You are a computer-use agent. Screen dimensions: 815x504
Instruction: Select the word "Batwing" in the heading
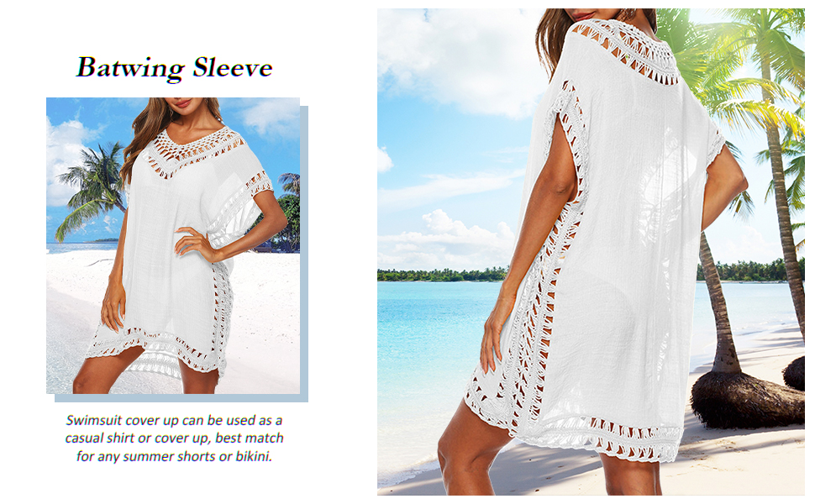130,68
